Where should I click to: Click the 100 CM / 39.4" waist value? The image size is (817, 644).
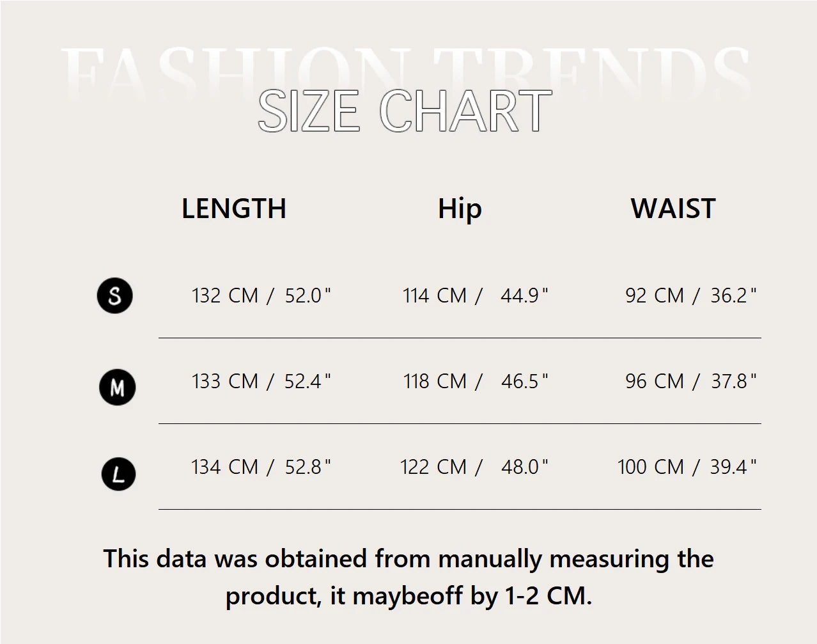(687, 467)
